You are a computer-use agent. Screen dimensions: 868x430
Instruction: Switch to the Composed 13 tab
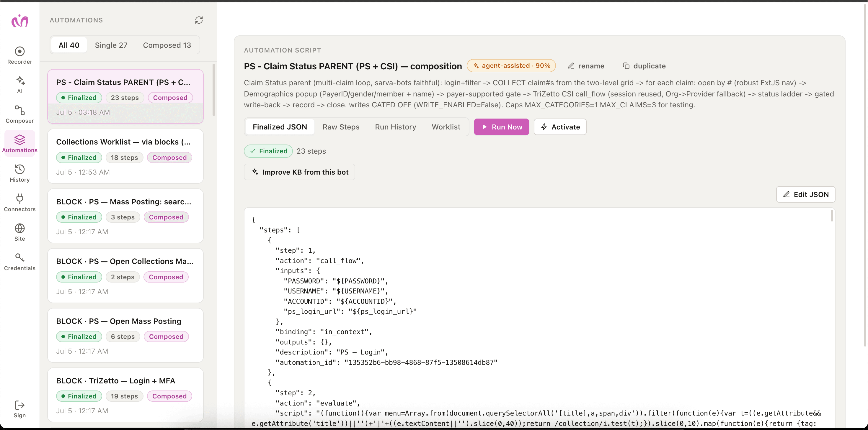point(167,45)
